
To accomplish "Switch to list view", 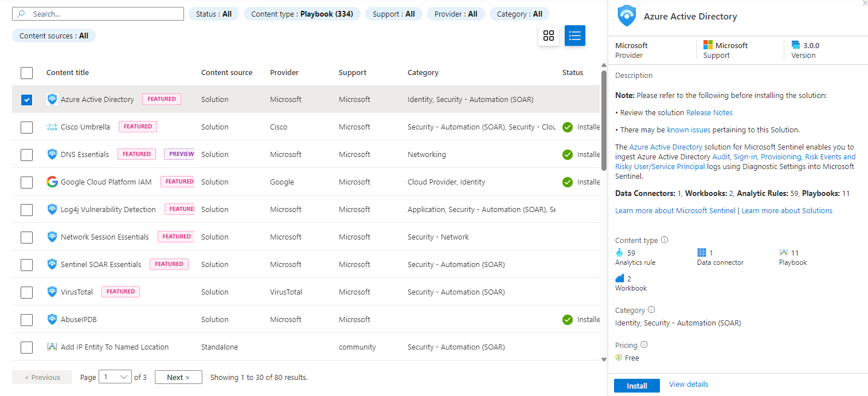I will pyautogui.click(x=575, y=36).
